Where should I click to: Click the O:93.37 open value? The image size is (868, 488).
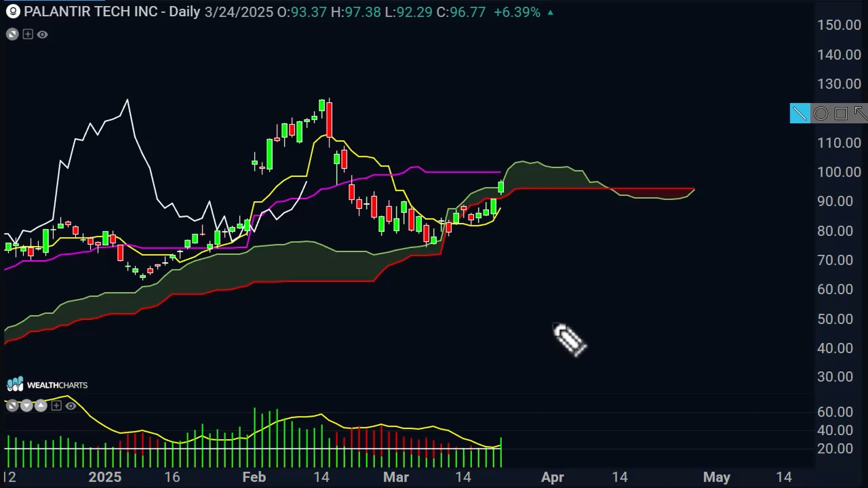point(302,12)
